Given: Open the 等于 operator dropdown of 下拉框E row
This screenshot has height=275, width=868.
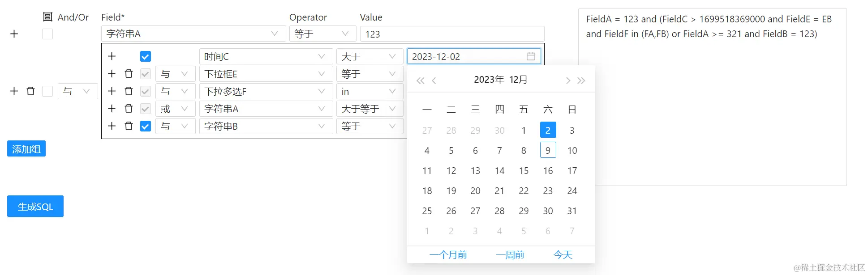Looking at the screenshot, I should pyautogui.click(x=370, y=74).
